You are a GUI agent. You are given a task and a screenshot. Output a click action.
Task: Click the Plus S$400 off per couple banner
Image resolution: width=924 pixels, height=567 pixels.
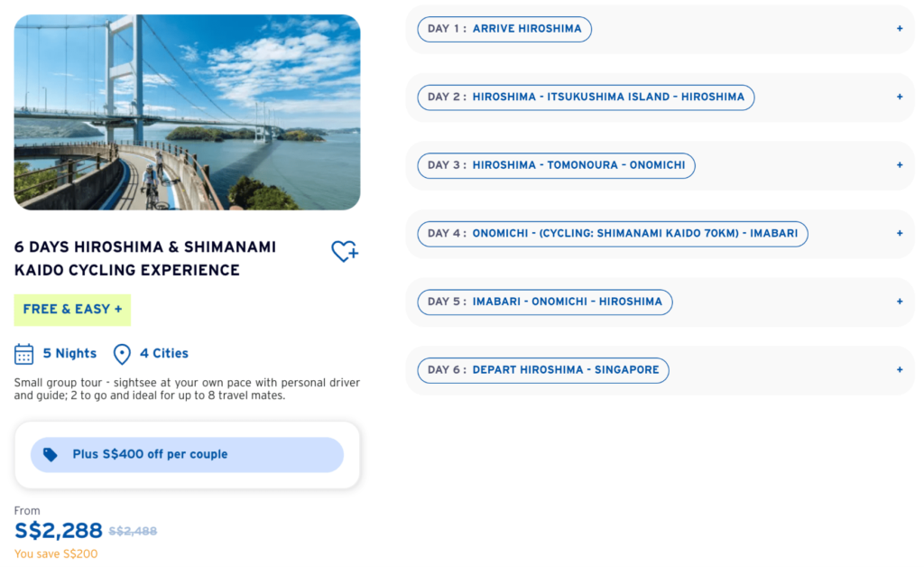pyautogui.click(x=187, y=454)
